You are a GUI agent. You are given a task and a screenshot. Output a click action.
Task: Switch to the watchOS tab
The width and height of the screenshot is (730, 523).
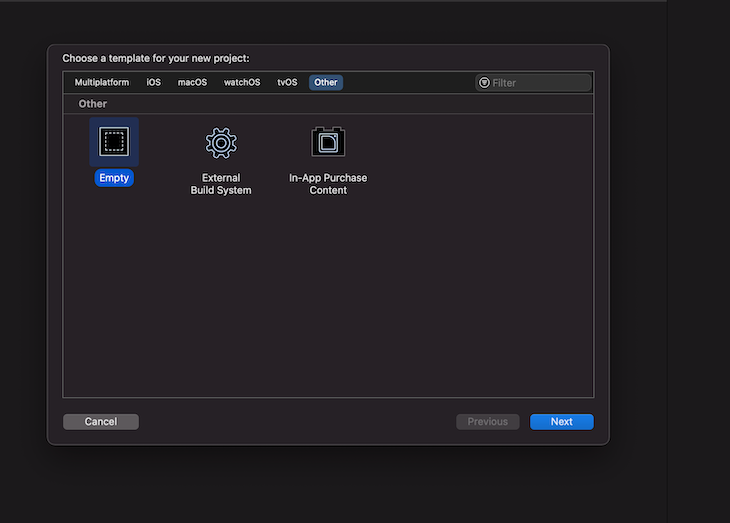coord(242,82)
